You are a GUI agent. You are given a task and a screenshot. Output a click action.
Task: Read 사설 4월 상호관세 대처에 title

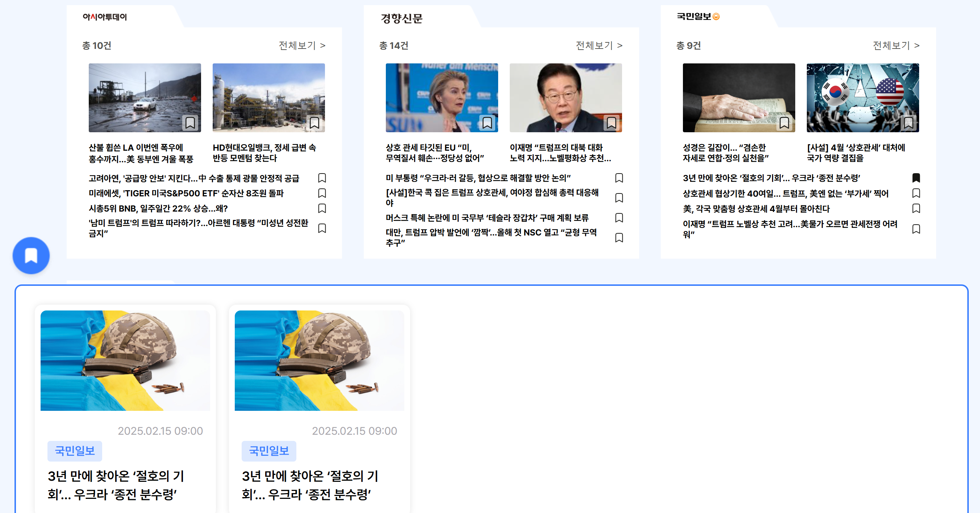pyautogui.click(x=856, y=153)
